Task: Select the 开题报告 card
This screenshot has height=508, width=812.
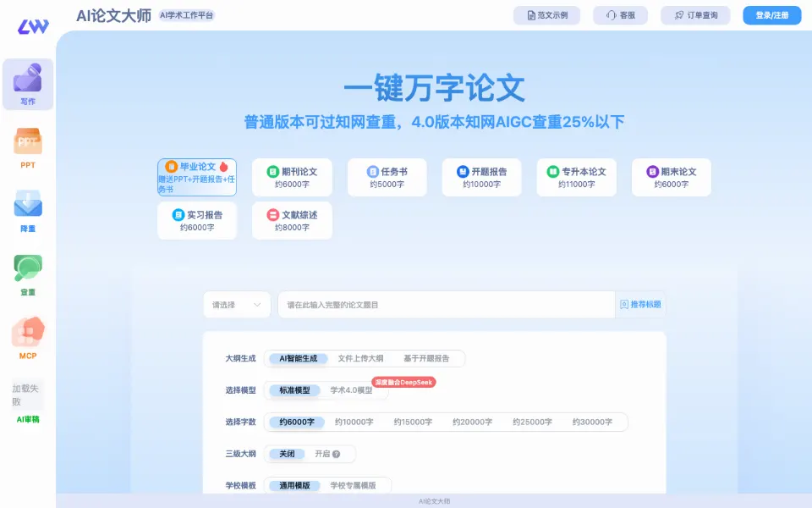Action: 481,177
